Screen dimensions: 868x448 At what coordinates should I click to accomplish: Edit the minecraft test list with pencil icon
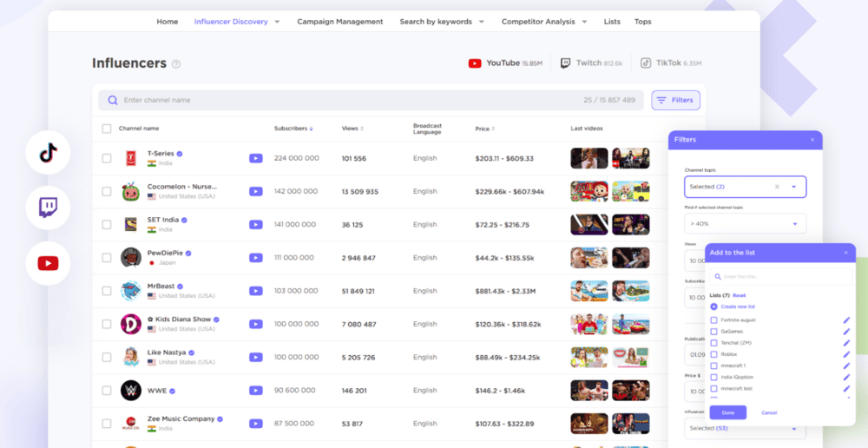pos(845,389)
